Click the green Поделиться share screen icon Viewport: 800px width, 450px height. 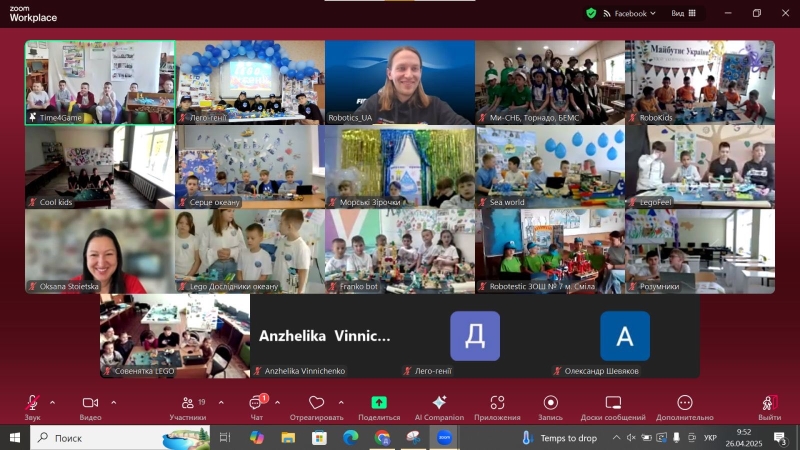tap(379, 403)
